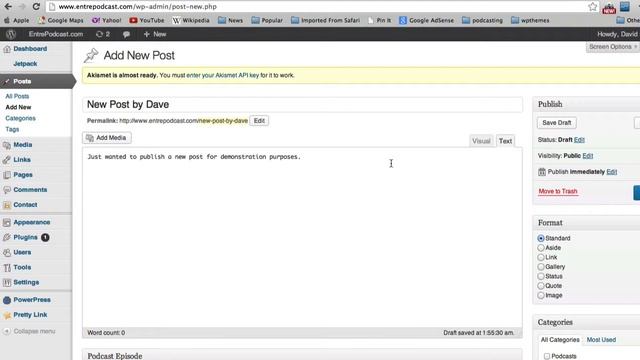Edit the post Status link
The image size is (640, 360).
coord(579,140)
